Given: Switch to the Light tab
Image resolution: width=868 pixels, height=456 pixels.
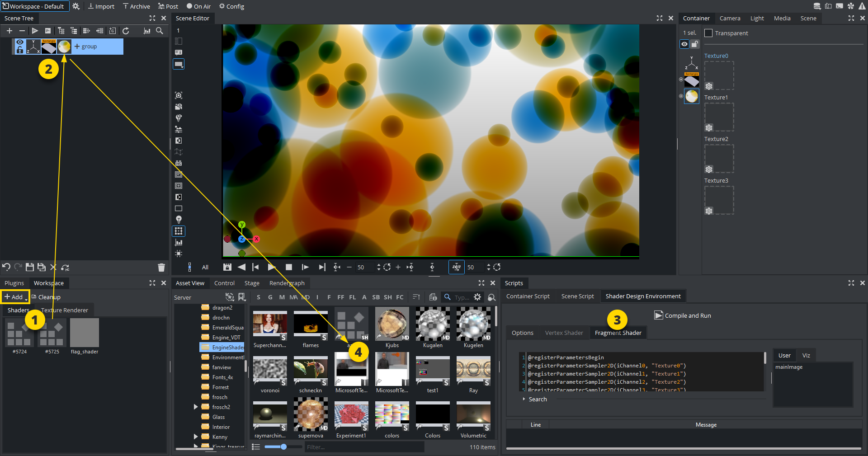Looking at the screenshot, I should coord(757,18).
